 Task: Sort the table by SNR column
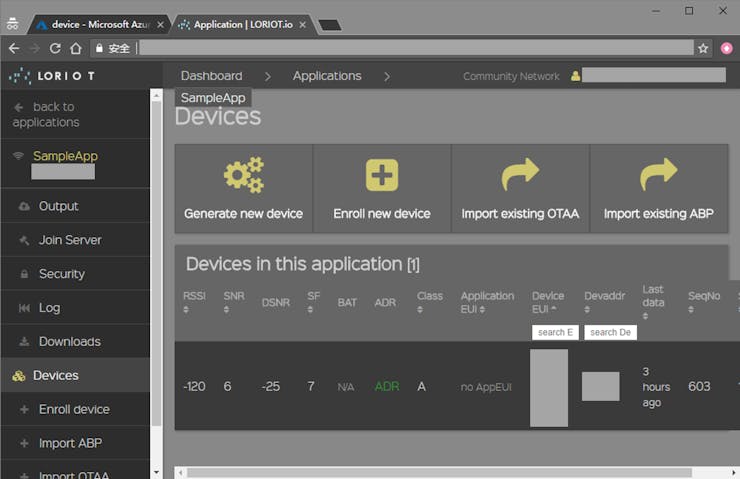[234, 302]
